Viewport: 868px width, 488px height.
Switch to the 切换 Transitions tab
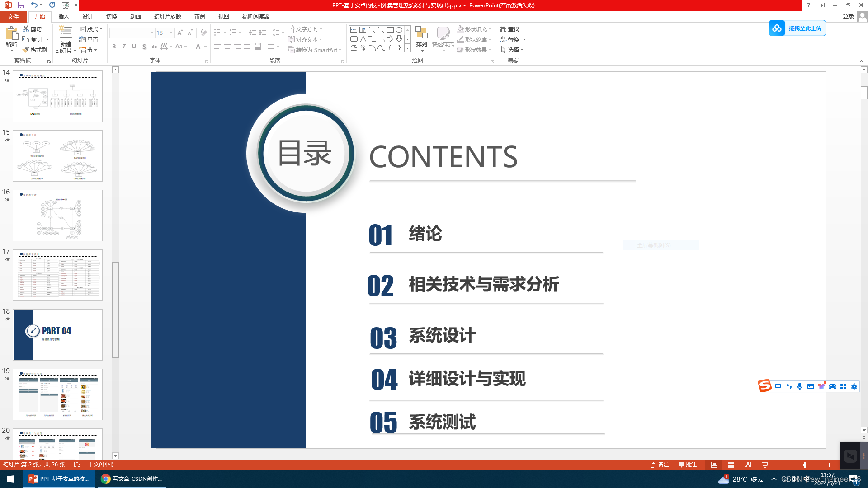tap(112, 16)
